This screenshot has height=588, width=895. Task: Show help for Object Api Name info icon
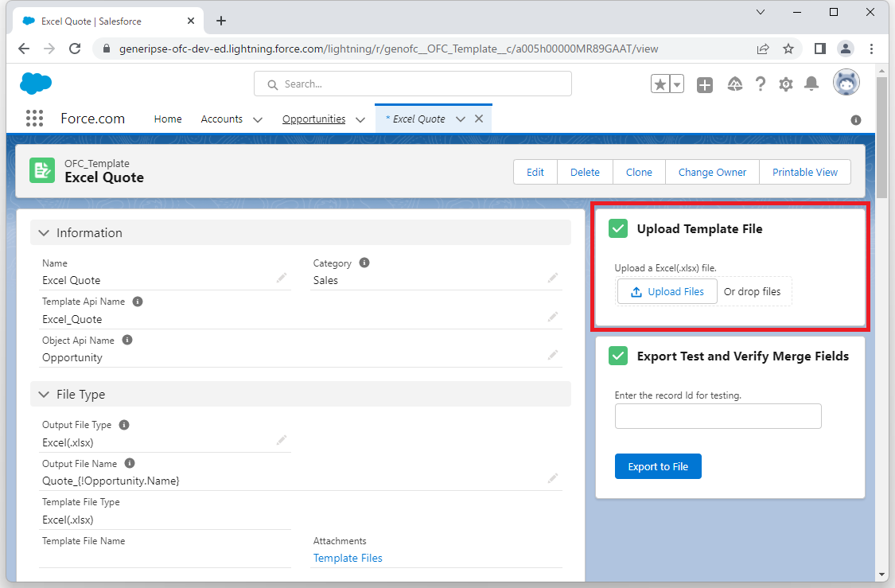click(127, 340)
